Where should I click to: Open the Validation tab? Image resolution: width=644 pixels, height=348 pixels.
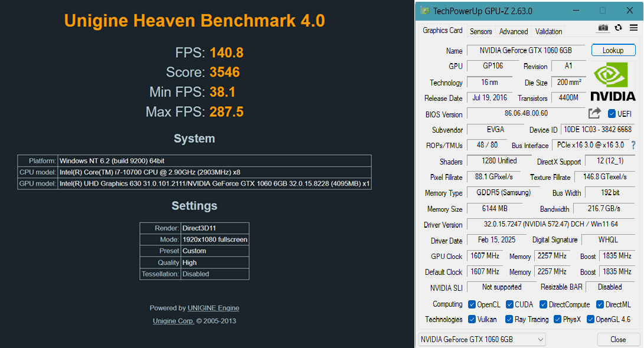(548, 31)
